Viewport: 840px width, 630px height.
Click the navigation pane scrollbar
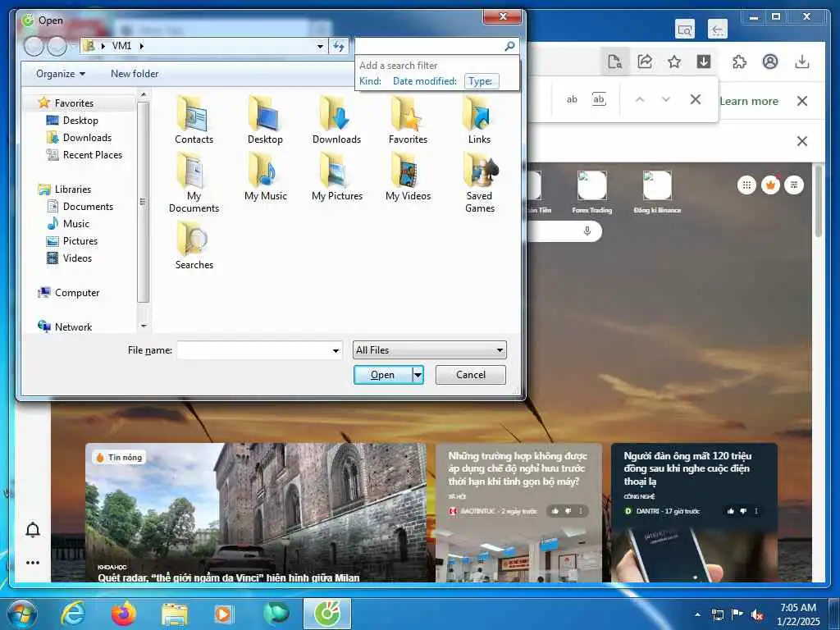143,203
